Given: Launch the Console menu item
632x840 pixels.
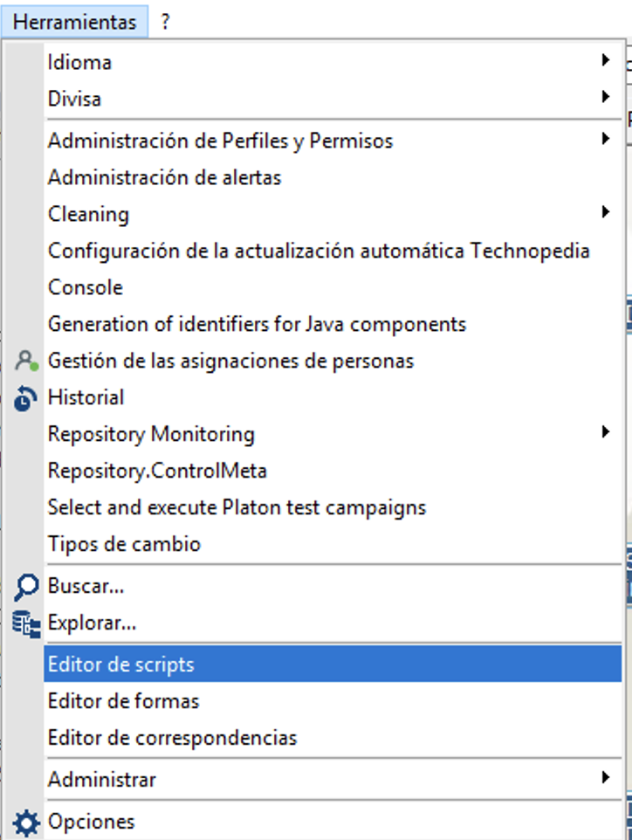Looking at the screenshot, I should click(x=333, y=287).
